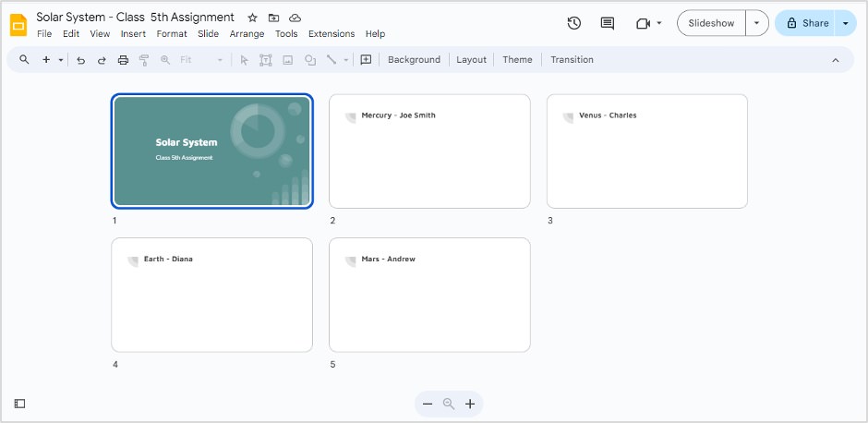This screenshot has width=868, height=423.
Task: Click the print icon
Action: click(x=123, y=60)
